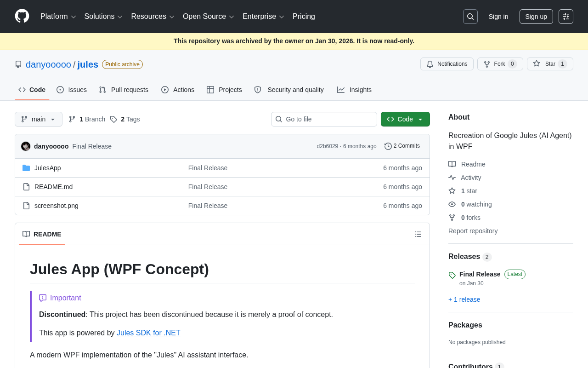Open the main branch selector dropdown
The width and height of the screenshot is (588, 368).
pyautogui.click(x=39, y=119)
